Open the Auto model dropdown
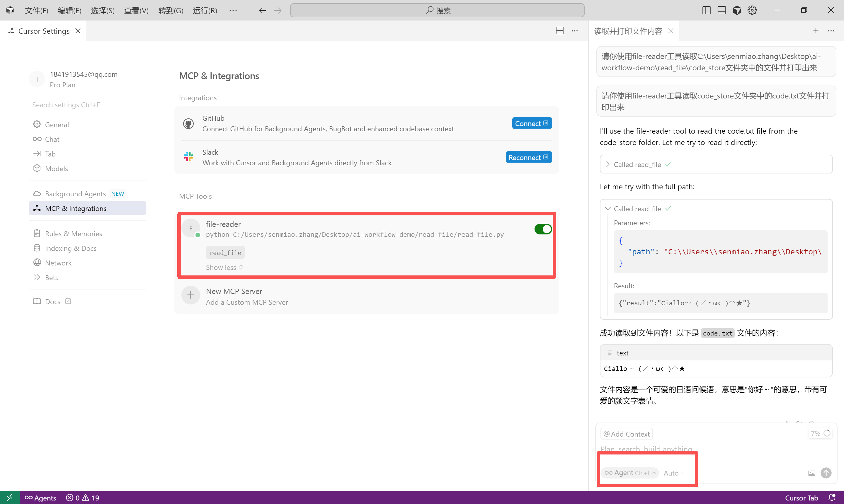The width and height of the screenshot is (844, 504). 674,473
